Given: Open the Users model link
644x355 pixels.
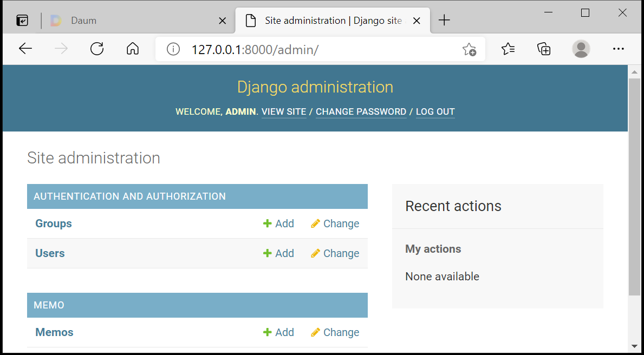Looking at the screenshot, I should tap(50, 253).
